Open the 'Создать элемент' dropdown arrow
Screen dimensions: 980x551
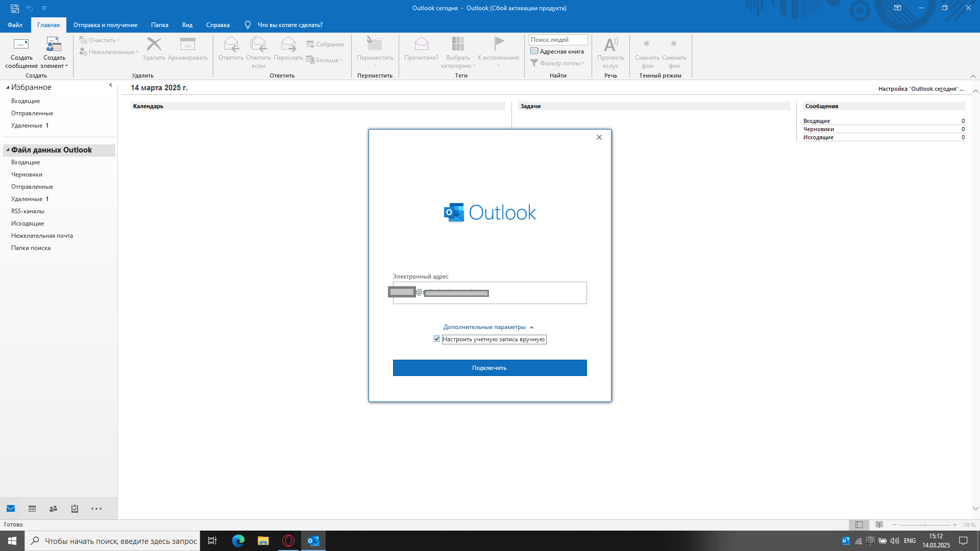tap(66, 66)
